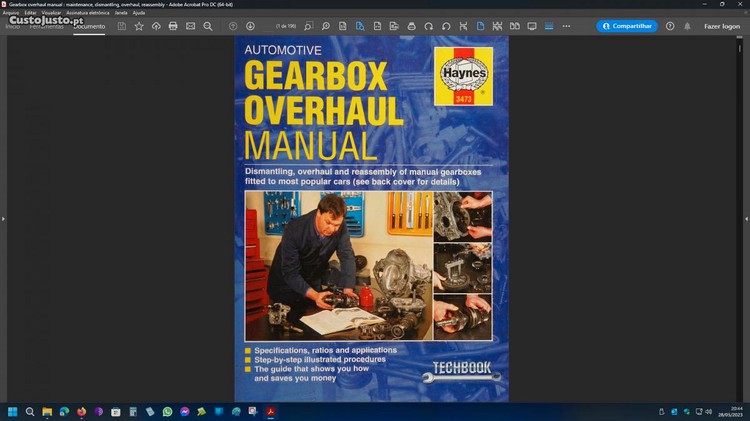
Task: Open the Editar menu
Action: point(30,13)
